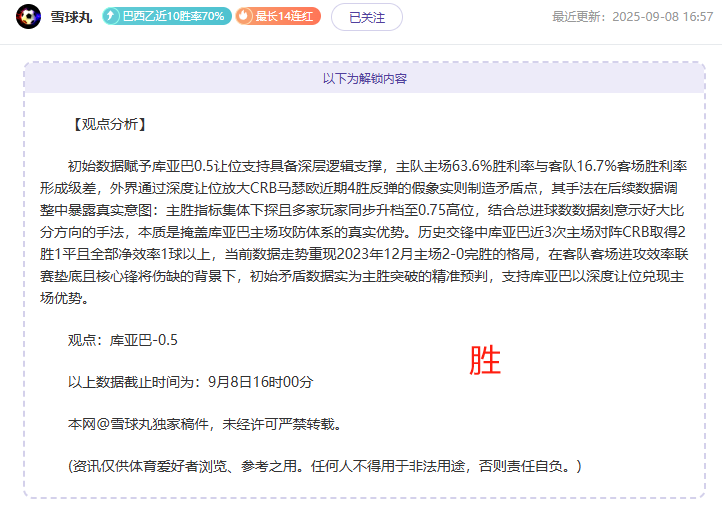Select the 巴西乙近10胜率70% badge

point(167,16)
